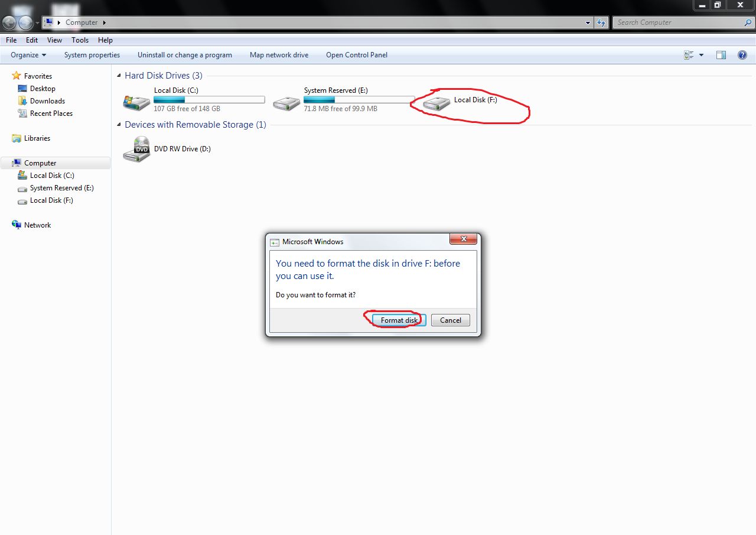Click Local Disk (F:) icon in navigation tree

pyautogui.click(x=22, y=200)
